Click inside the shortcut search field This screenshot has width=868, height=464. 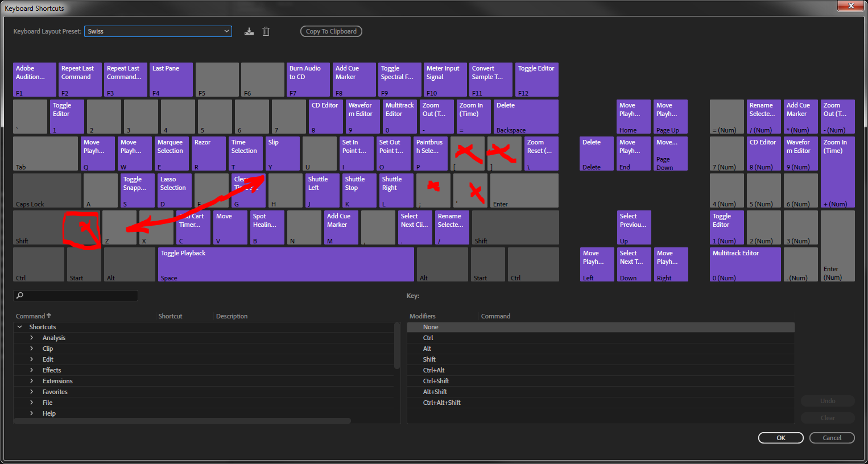tap(76, 295)
